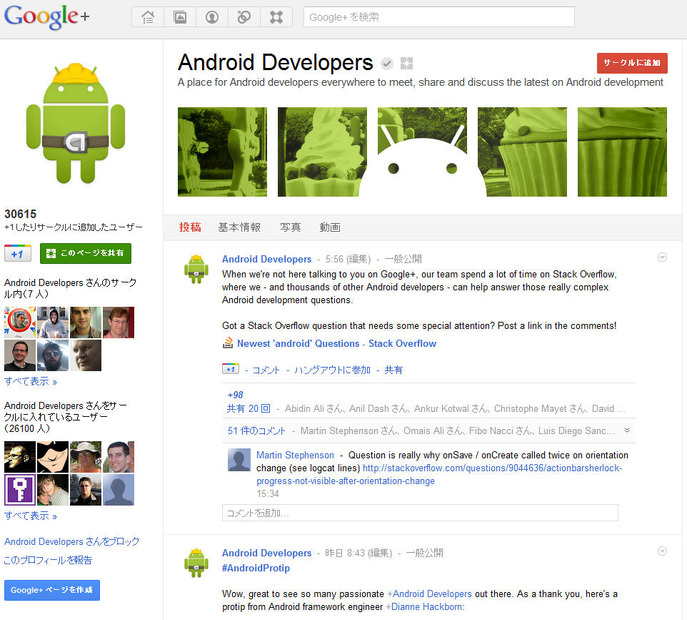Open the Google+ home icon
687x620 pixels.
(x=148, y=17)
